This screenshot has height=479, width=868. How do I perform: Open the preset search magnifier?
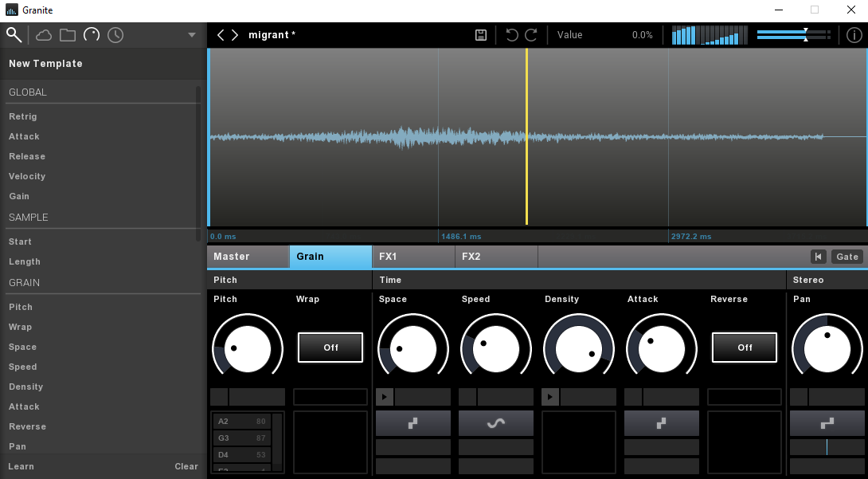pyautogui.click(x=14, y=35)
